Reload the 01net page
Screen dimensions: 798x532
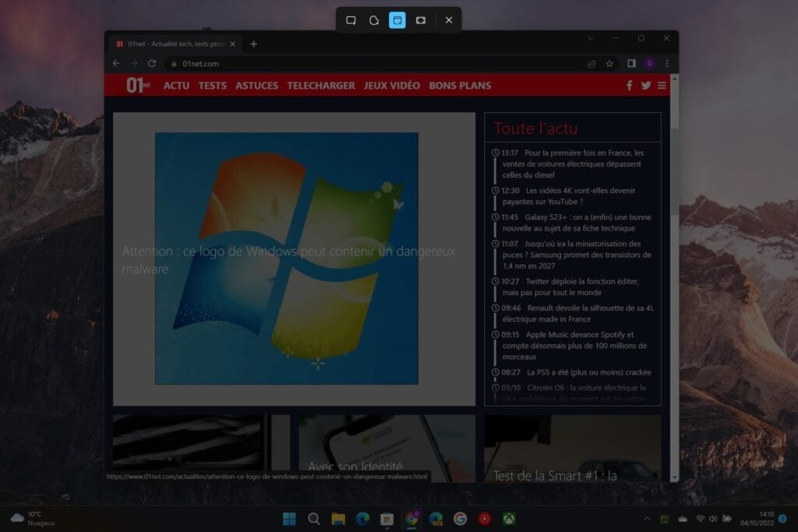click(x=152, y=64)
